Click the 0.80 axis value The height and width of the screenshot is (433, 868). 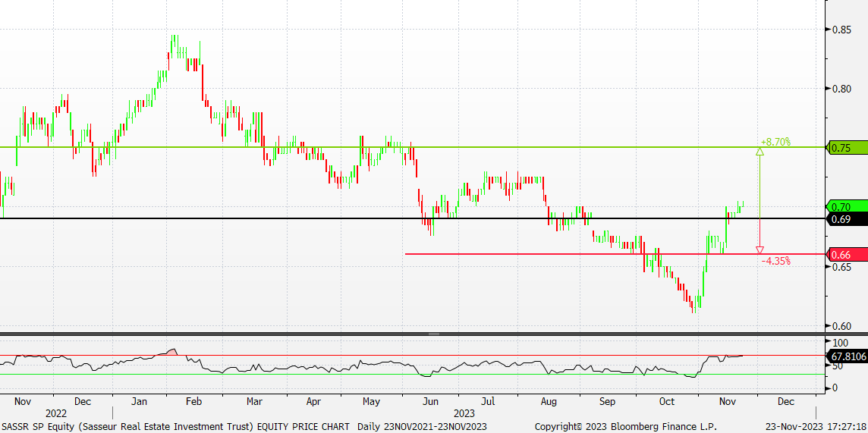tap(842, 89)
